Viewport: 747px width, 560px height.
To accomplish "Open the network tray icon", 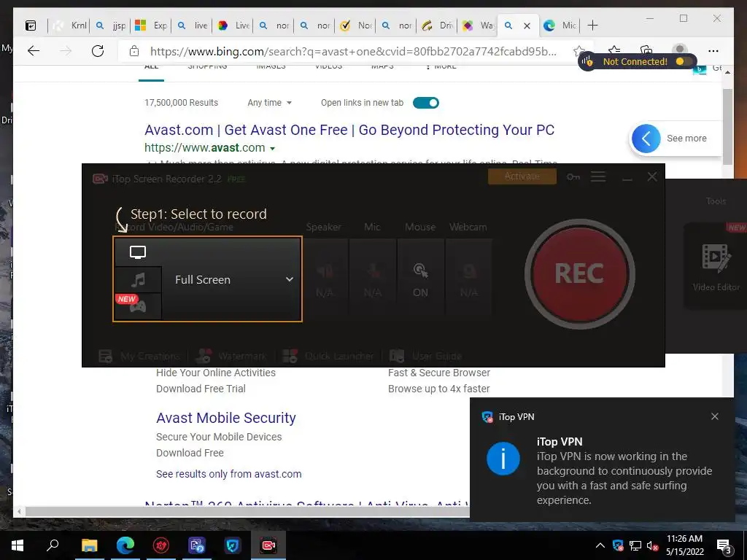I will pos(635,545).
